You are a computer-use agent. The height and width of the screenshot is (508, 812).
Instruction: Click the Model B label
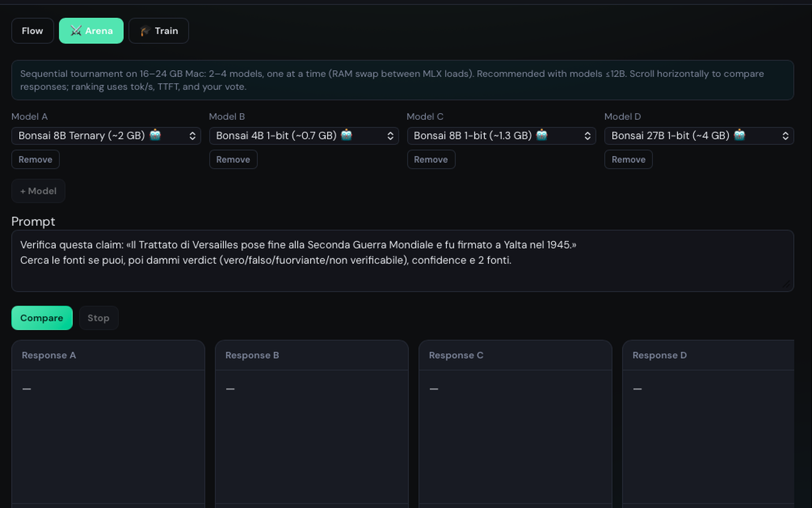coord(227,117)
